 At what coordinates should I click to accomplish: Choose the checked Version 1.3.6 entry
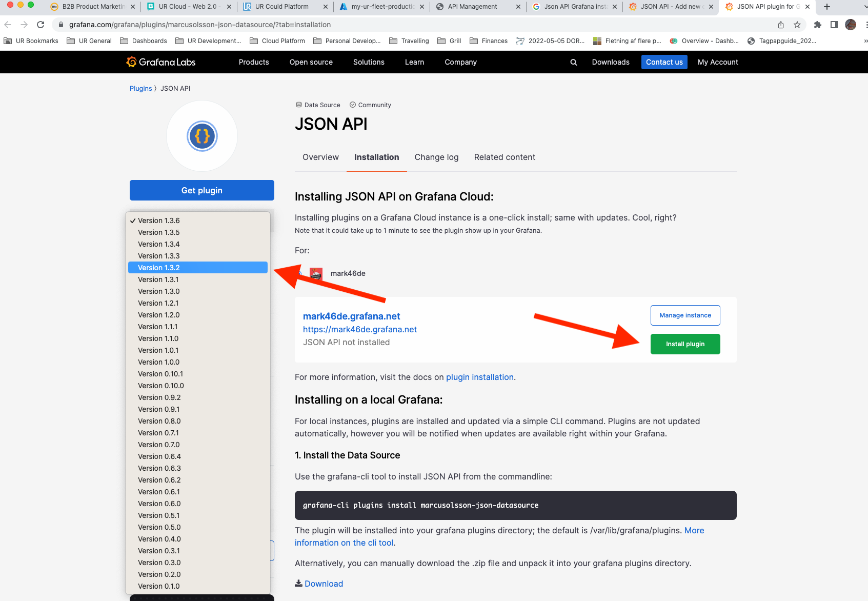pyautogui.click(x=158, y=220)
